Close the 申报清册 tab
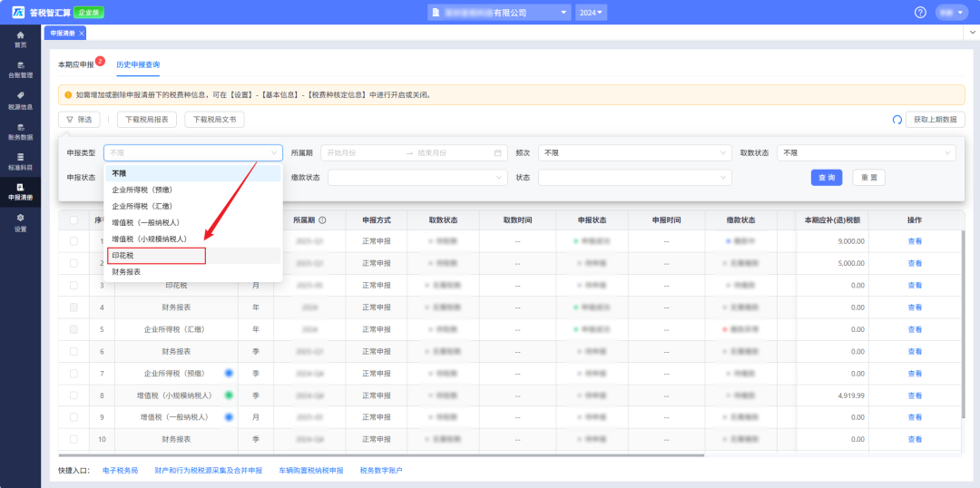 pos(82,34)
